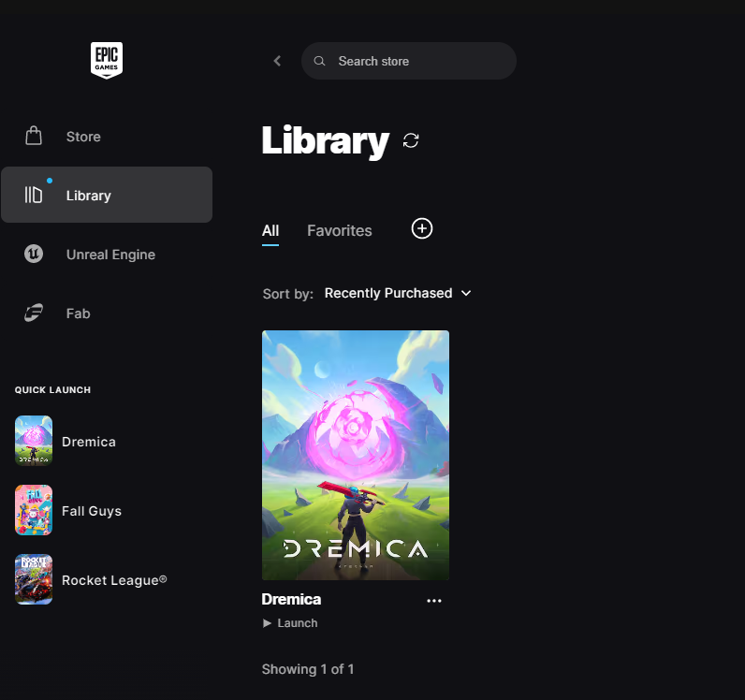Viewport: 745px width, 700px height.
Task: Switch to the Favorites tab
Action: pos(339,230)
